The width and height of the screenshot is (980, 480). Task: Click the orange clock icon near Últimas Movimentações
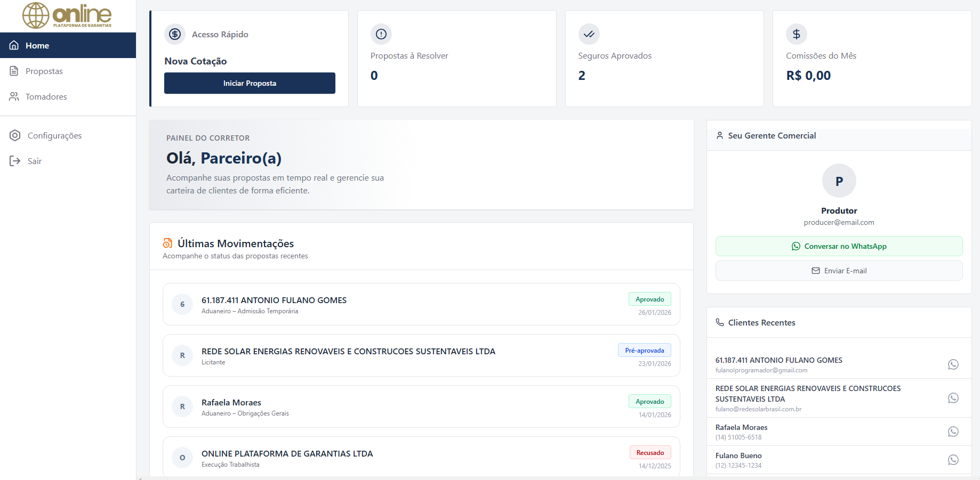point(167,243)
